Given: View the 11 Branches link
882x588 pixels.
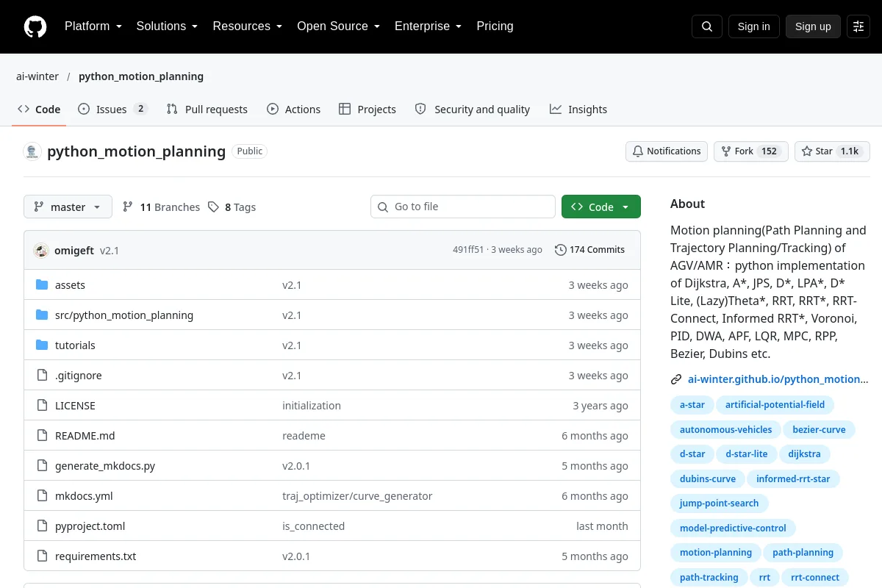Looking at the screenshot, I should 161,207.
